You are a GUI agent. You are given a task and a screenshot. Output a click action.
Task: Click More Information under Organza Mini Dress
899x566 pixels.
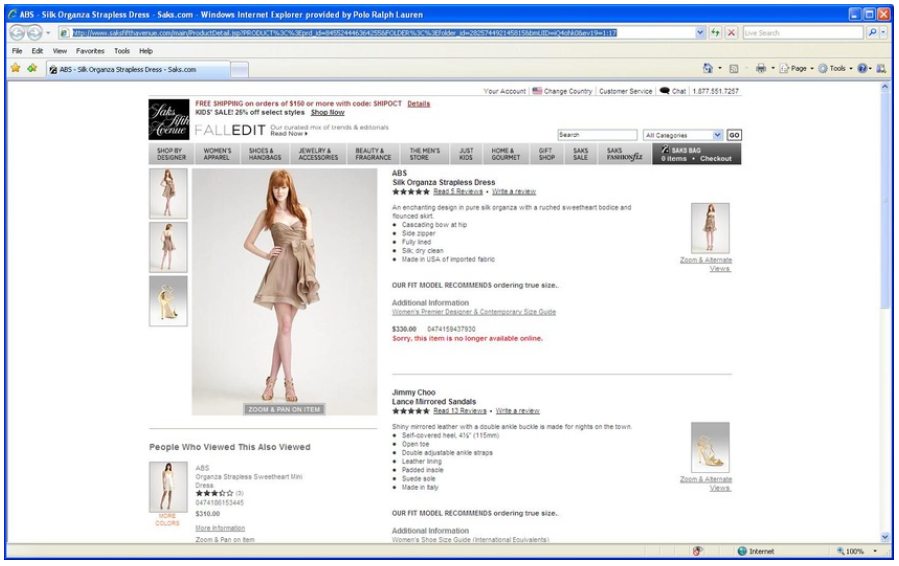[220, 528]
